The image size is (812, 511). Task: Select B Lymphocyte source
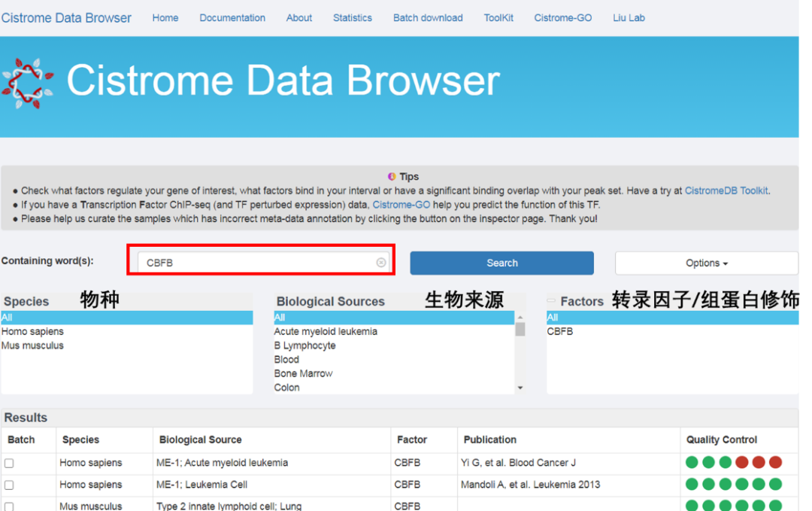coord(394,345)
